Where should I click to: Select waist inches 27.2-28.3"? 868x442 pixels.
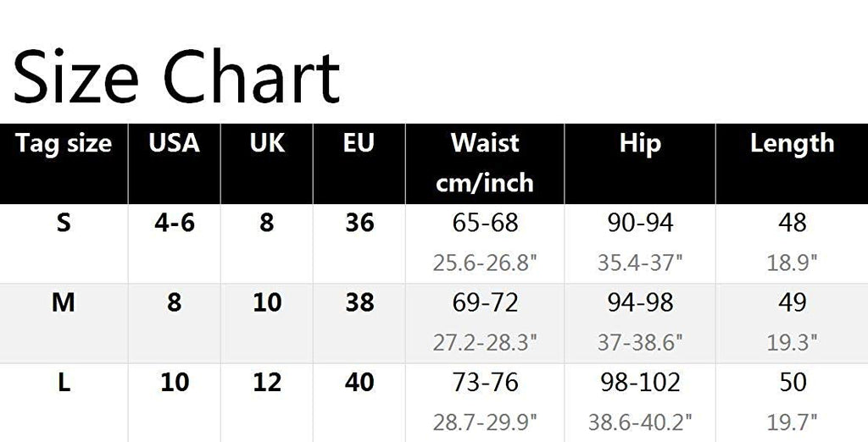click(x=485, y=342)
